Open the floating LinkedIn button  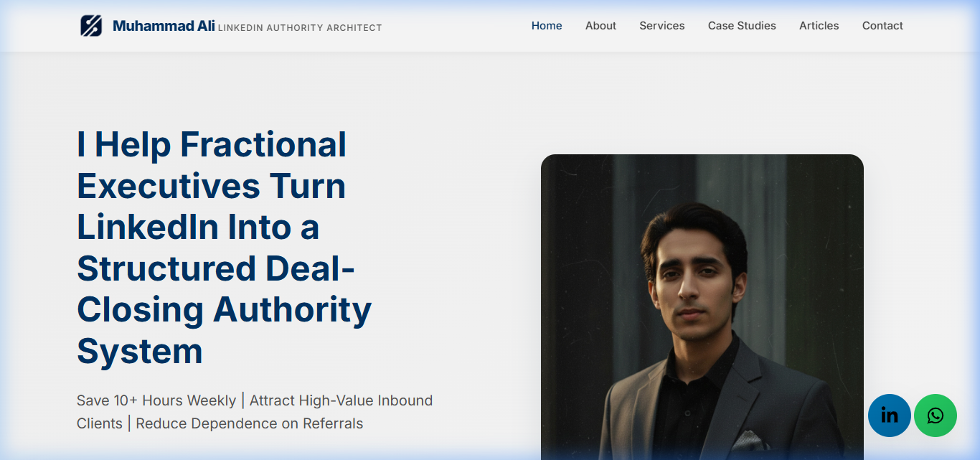890,416
